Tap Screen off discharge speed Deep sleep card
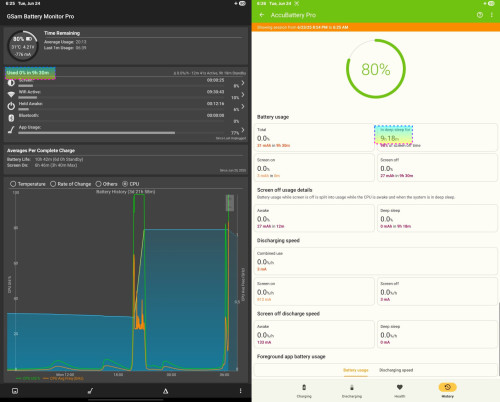Image resolution: width=500 pixels, height=402 pixels. point(437,334)
